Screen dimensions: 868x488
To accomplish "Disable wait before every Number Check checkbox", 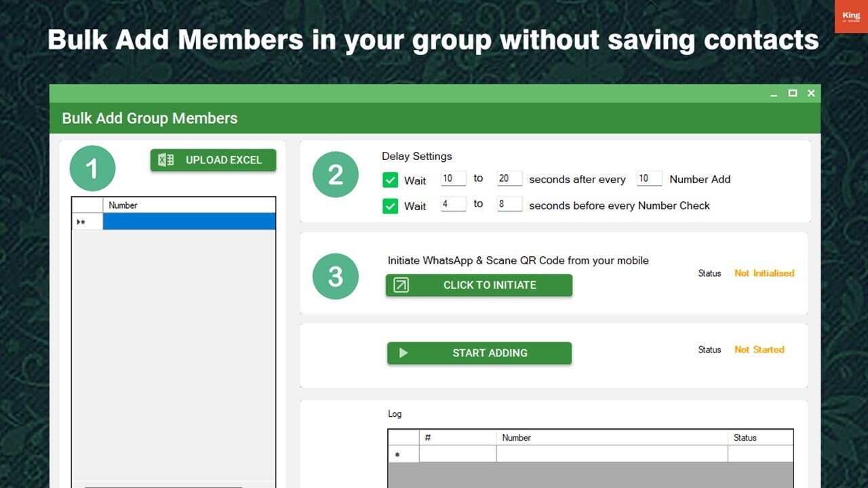I will click(x=390, y=206).
